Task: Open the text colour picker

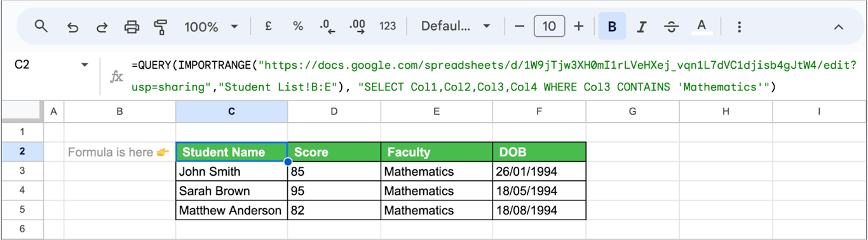Action: coord(702,27)
